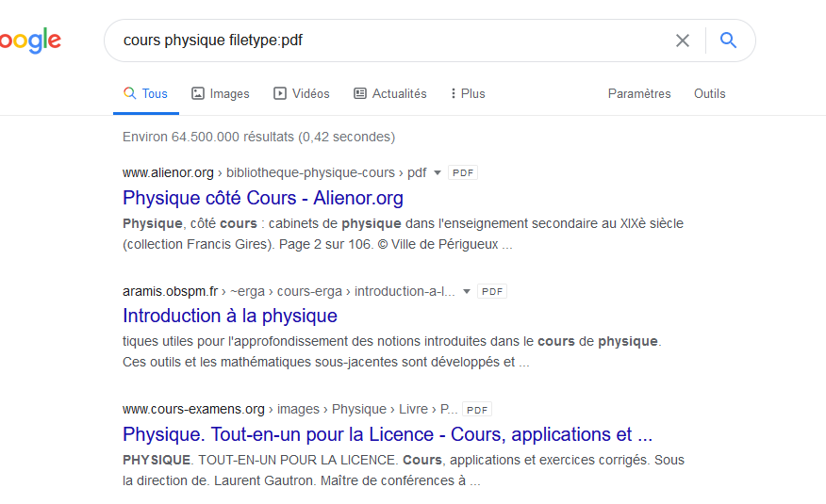The height and width of the screenshot is (504, 826).
Task: Expand dropdown arrow next to aramis.obspm.fr URL
Action: pyautogui.click(x=467, y=292)
